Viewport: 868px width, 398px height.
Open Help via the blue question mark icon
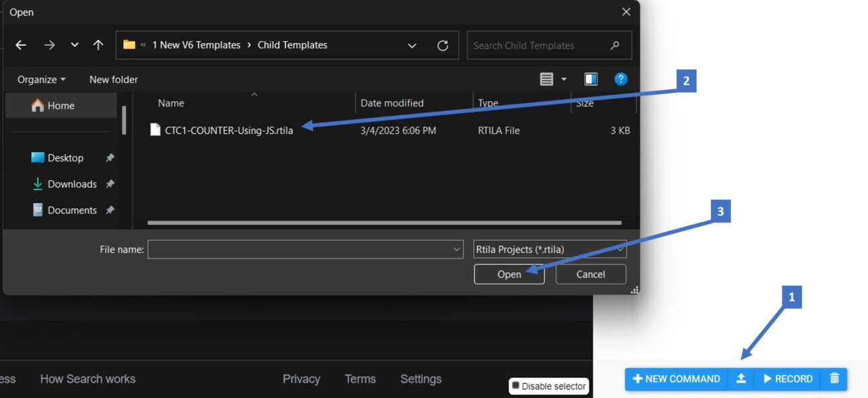620,79
